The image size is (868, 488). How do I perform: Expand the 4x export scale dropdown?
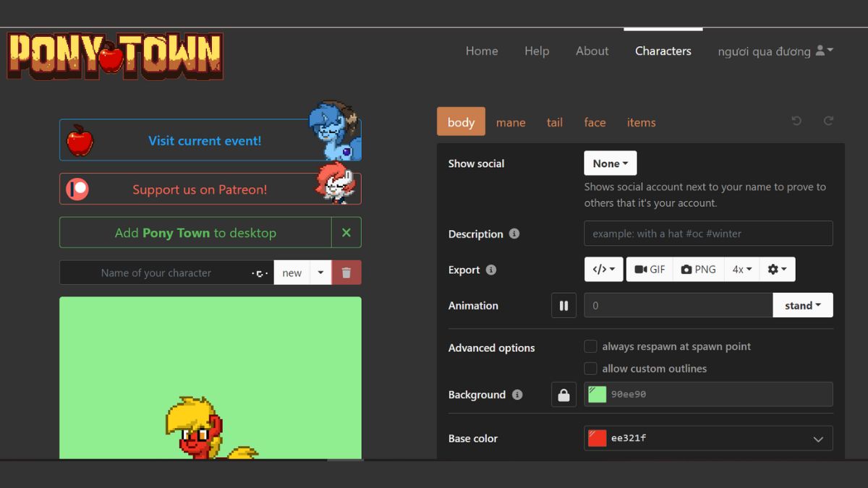(741, 269)
